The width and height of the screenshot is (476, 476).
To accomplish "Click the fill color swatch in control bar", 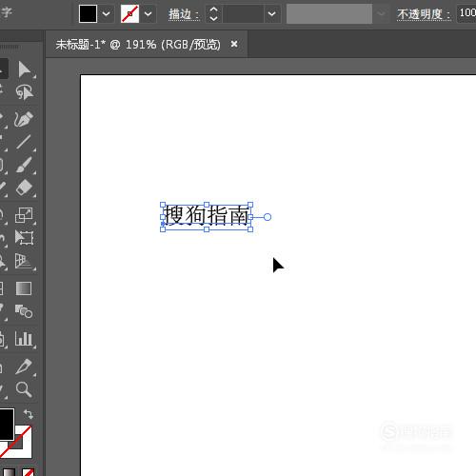I will (88, 13).
